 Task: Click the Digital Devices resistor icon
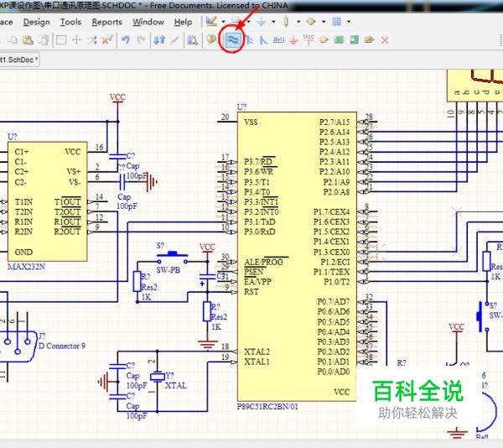coord(286,22)
